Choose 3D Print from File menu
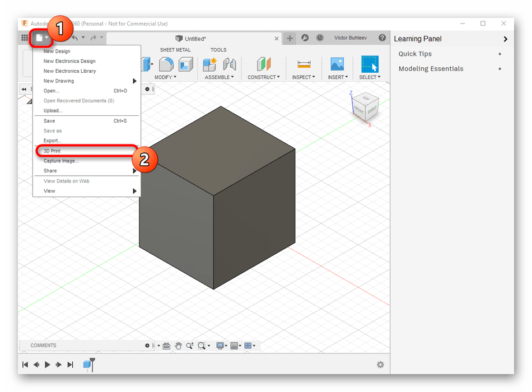This screenshot has width=532, height=392. 52,151
